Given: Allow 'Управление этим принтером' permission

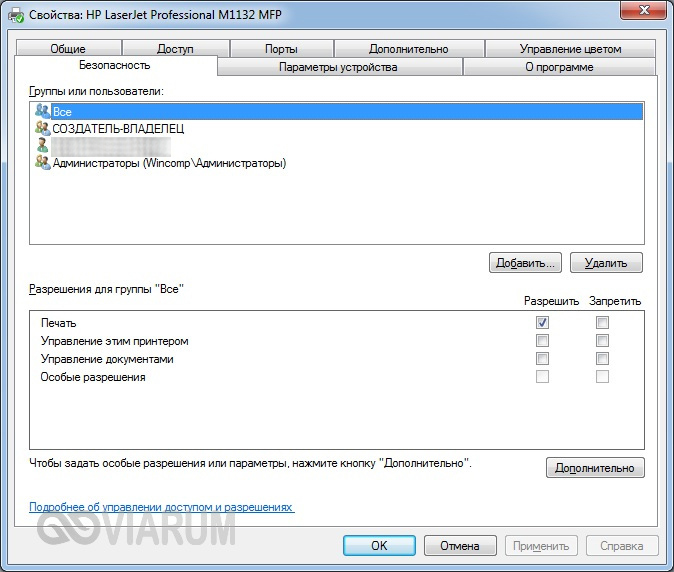Looking at the screenshot, I should click(x=542, y=341).
